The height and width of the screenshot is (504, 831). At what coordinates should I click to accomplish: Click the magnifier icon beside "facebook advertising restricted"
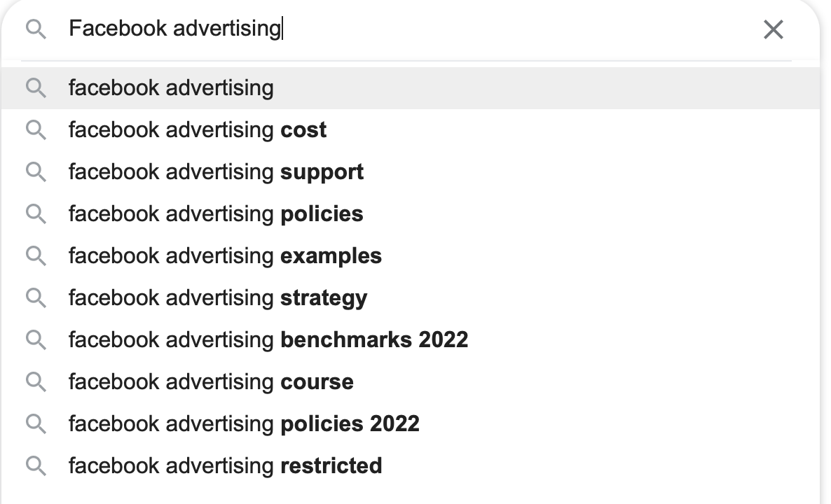36,466
